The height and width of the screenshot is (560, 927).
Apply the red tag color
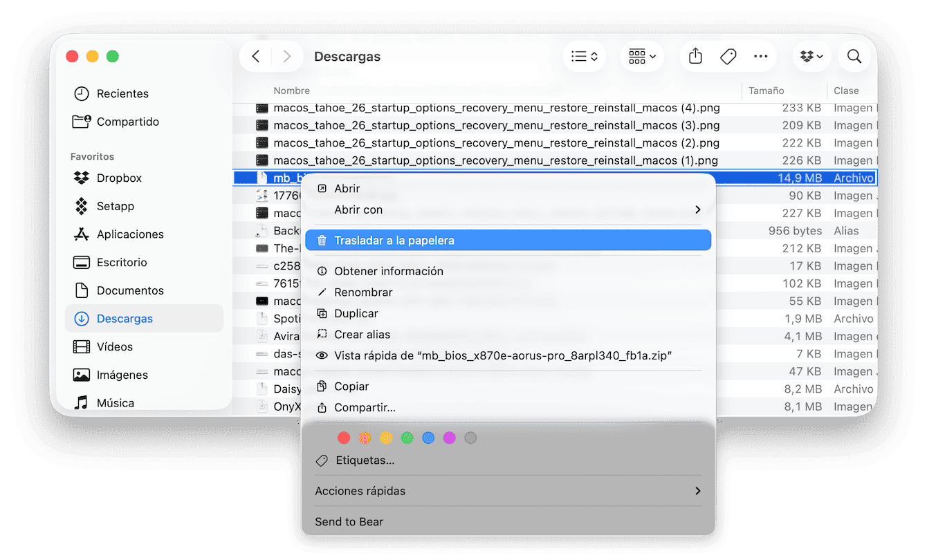pyautogui.click(x=344, y=438)
